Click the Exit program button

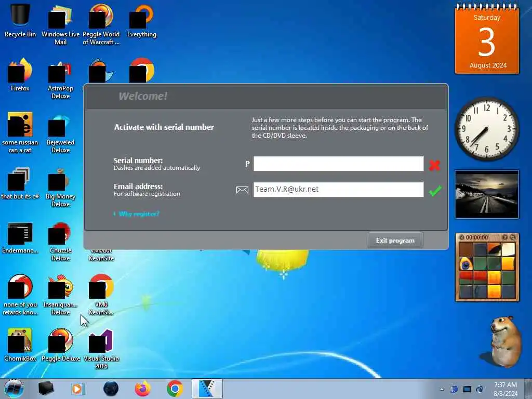(x=395, y=241)
